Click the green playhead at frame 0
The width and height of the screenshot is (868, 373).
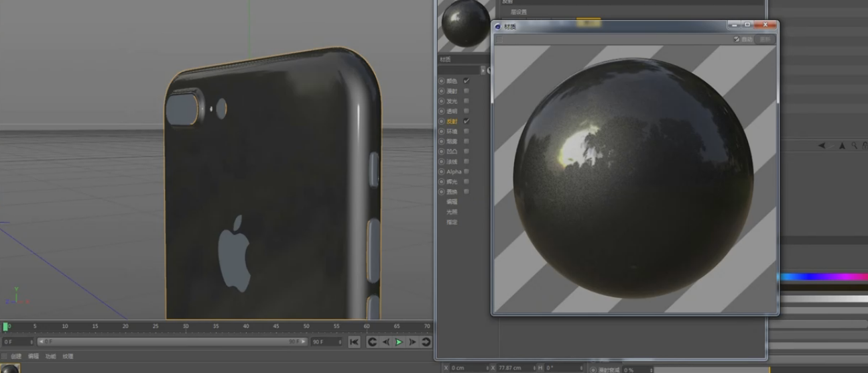click(x=6, y=327)
